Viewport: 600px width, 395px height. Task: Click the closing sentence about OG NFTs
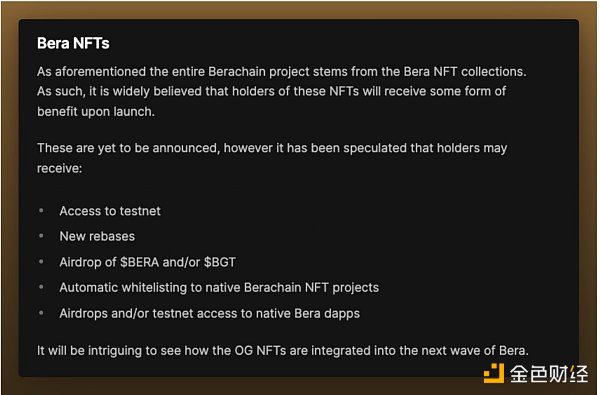[283, 351]
